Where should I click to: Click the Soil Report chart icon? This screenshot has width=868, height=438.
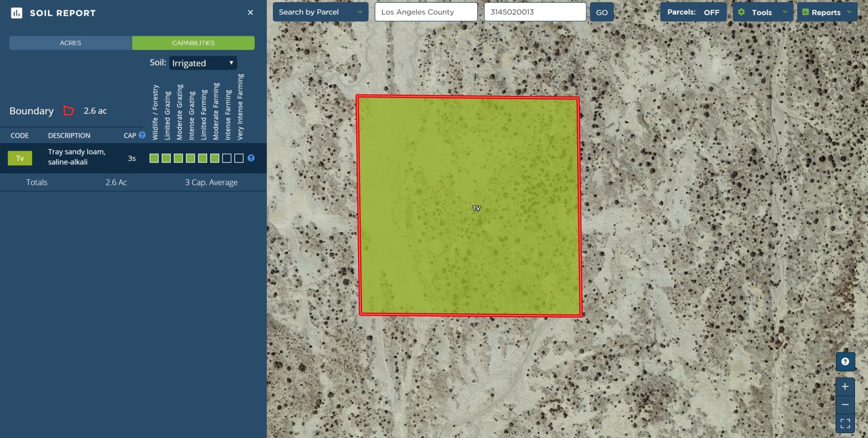[x=17, y=12]
